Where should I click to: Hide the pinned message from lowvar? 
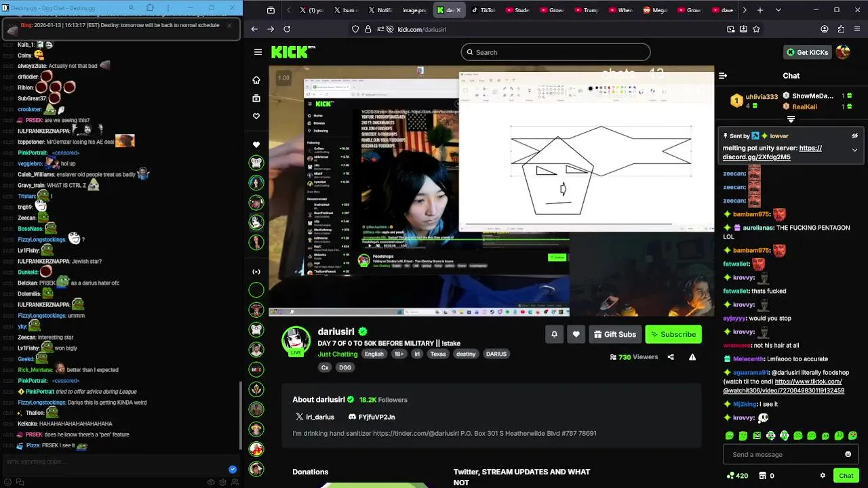(854, 136)
